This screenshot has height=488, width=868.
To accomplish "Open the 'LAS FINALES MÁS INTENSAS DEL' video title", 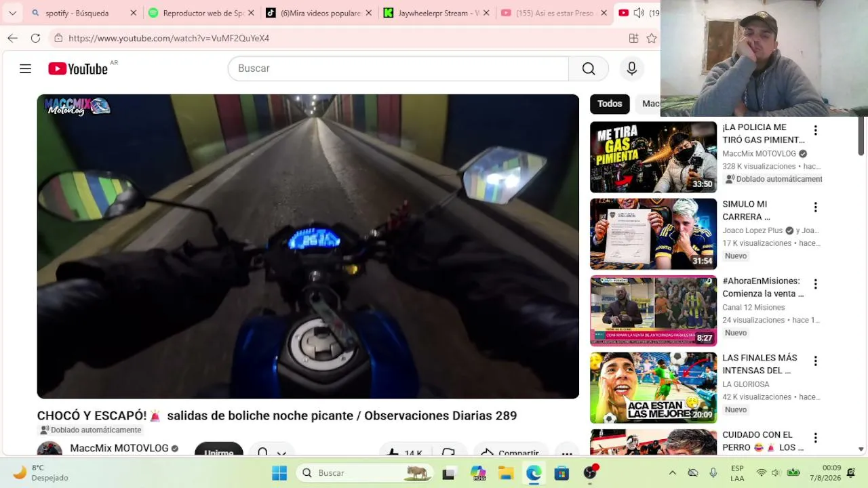I will (x=759, y=364).
